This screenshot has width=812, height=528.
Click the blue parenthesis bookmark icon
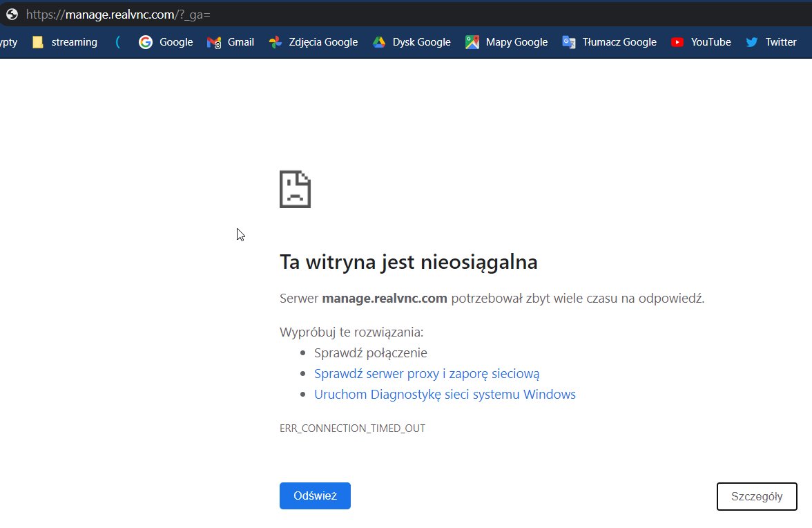[x=118, y=42]
